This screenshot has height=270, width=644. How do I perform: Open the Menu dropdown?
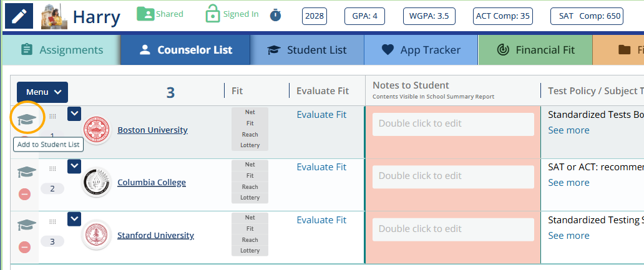pos(42,92)
